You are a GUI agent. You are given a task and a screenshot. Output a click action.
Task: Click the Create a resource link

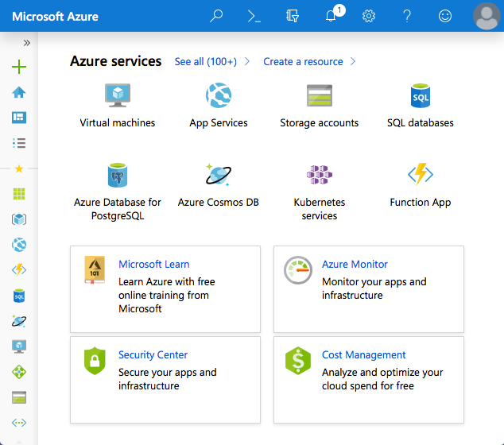[x=304, y=61]
